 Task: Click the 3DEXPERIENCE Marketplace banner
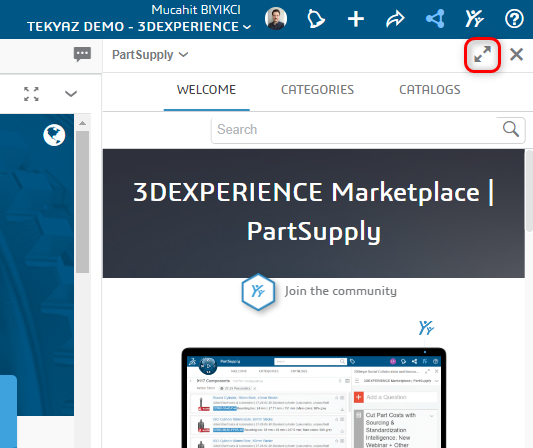314,213
